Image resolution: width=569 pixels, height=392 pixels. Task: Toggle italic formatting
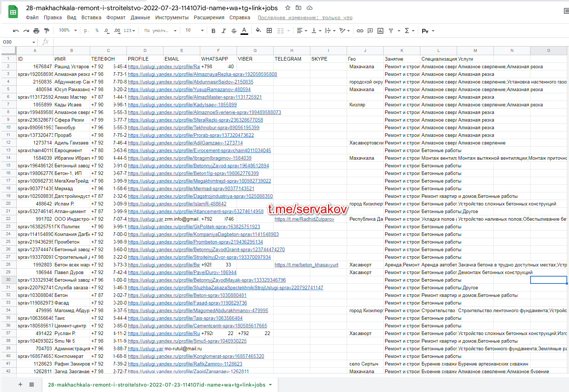point(223,31)
